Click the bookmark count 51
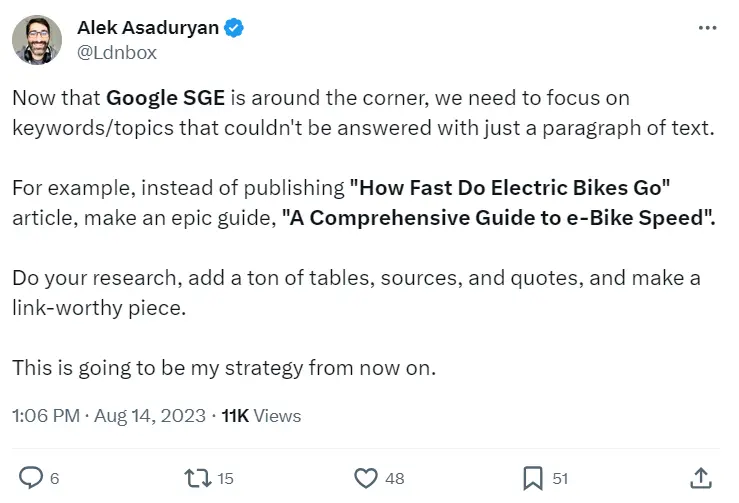Viewport: 739px width, 503px height. (x=560, y=478)
